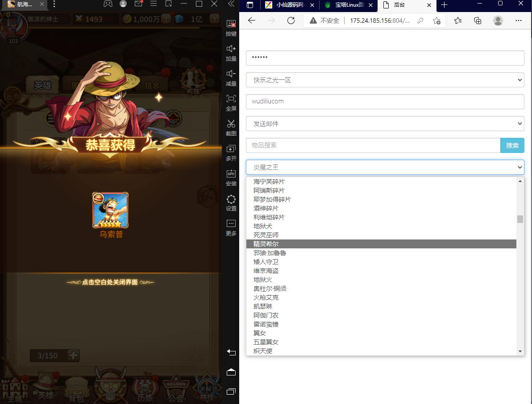Image resolution: width=532 pixels, height=404 pixels.
Task: Click the 搜索 search button
Action: [x=512, y=145]
